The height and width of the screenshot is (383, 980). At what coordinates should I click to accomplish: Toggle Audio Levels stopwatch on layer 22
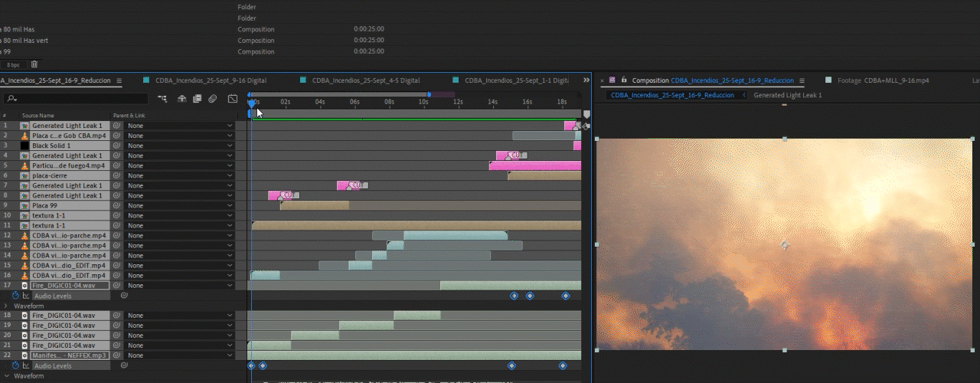(x=15, y=365)
